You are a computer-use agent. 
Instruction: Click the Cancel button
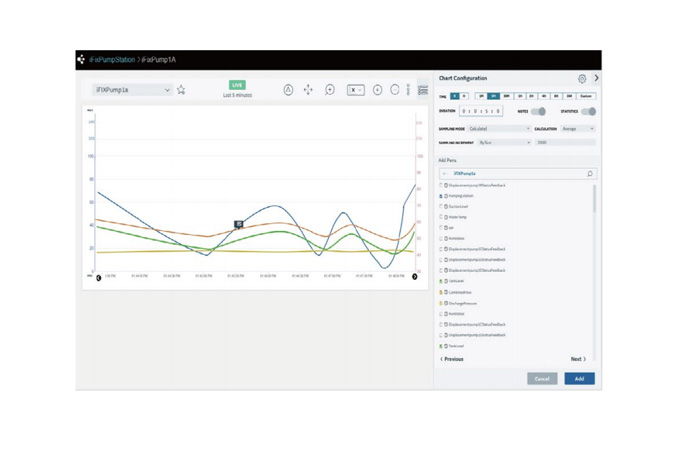point(542,379)
